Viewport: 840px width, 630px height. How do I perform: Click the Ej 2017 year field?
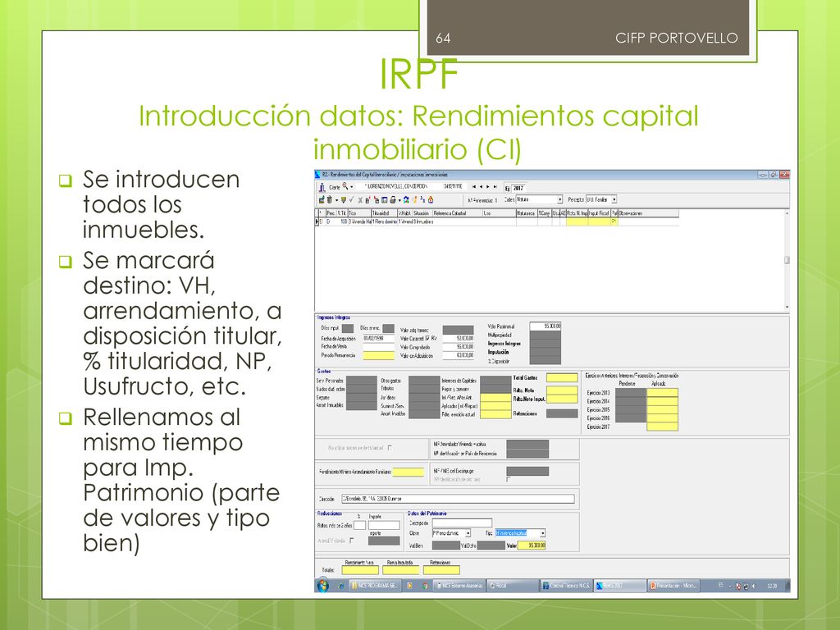click(519, 188)
